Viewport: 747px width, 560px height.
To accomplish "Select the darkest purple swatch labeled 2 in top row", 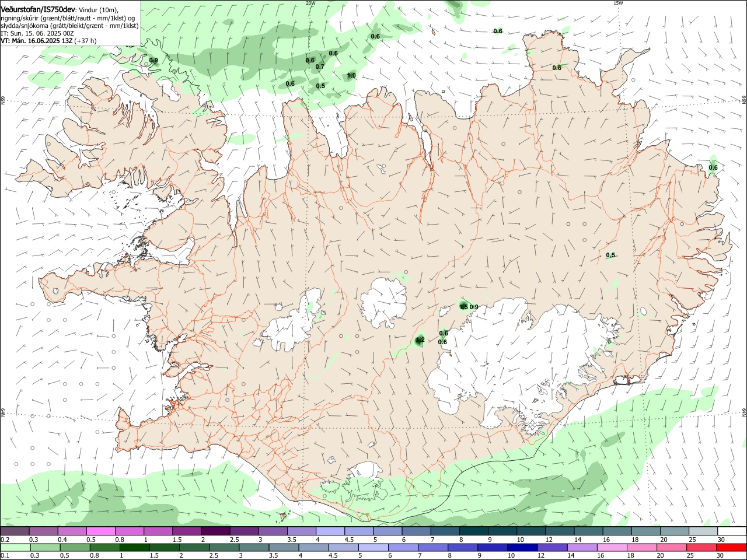I will 215,531.
